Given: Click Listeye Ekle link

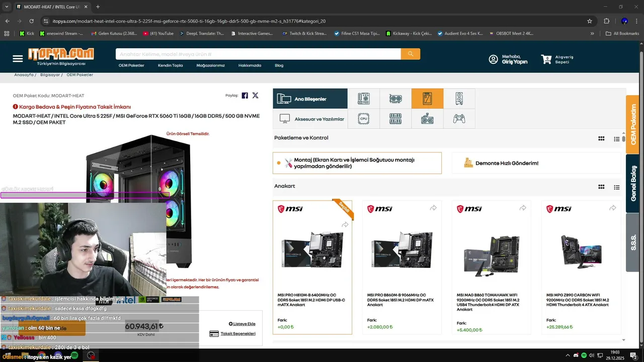Looking at the screenshot, I should click(242, 324).
